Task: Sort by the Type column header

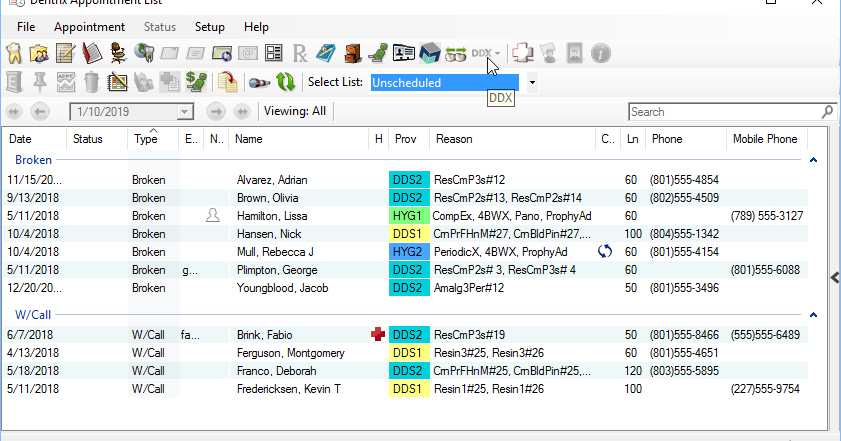Action: tap(153, 139)
